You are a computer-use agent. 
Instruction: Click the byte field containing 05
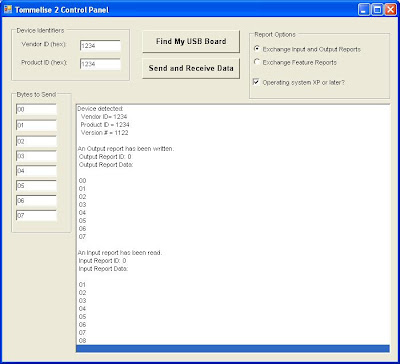36,186
